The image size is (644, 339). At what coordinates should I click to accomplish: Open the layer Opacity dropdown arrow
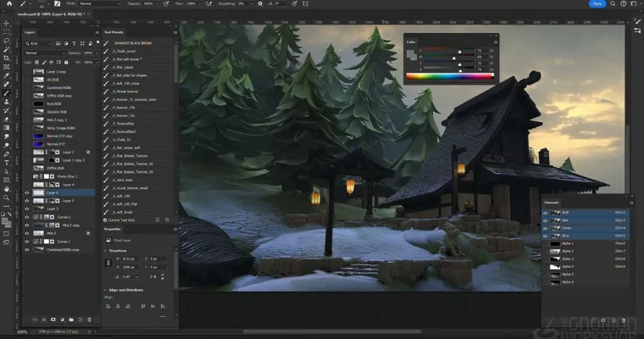(x=97, y=53)
